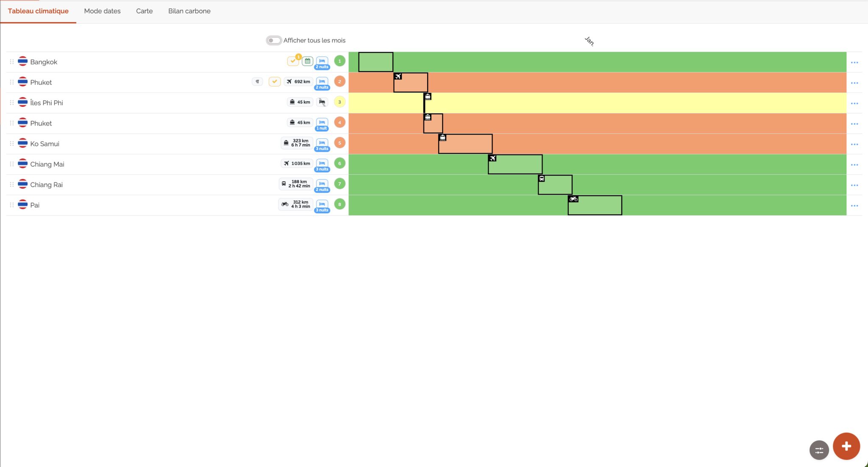Click the orange checkmark on first Phuket row
Image resolution: width=868 pixels, height=467 pixels.
coord(275,81)
